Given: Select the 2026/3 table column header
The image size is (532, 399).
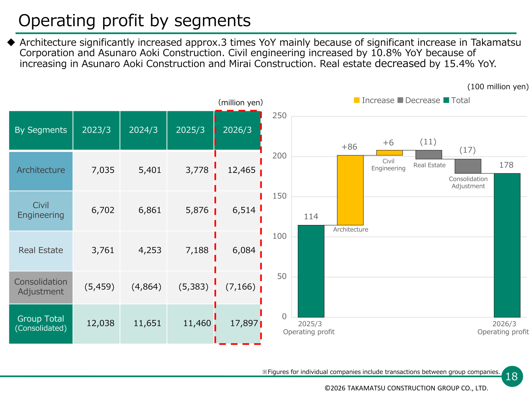Looking at the screenshot, I should click(x=238, y=130).
